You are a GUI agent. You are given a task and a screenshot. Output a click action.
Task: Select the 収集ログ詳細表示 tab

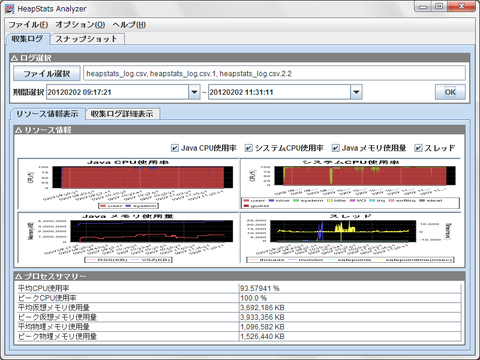(x=122, y=114)
